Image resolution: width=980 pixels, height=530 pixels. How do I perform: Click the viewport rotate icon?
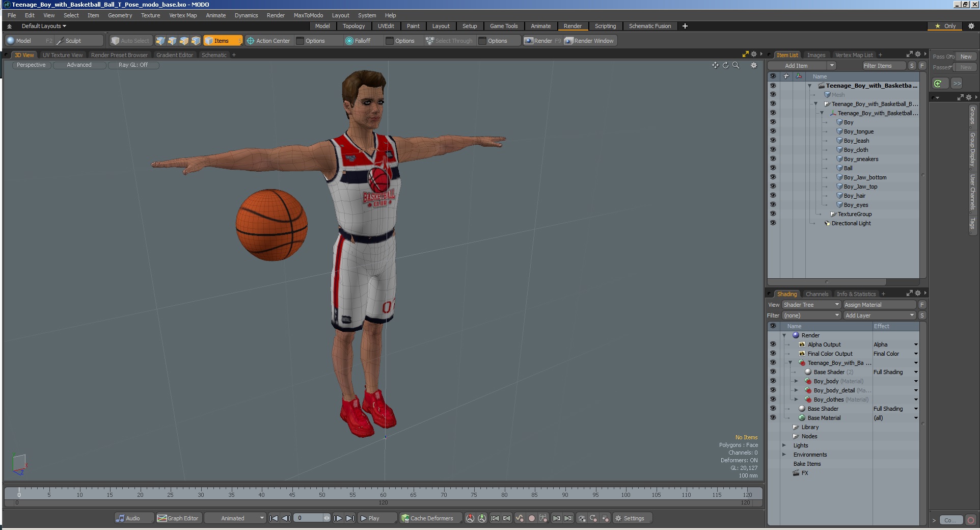click(x=725, y=65)
